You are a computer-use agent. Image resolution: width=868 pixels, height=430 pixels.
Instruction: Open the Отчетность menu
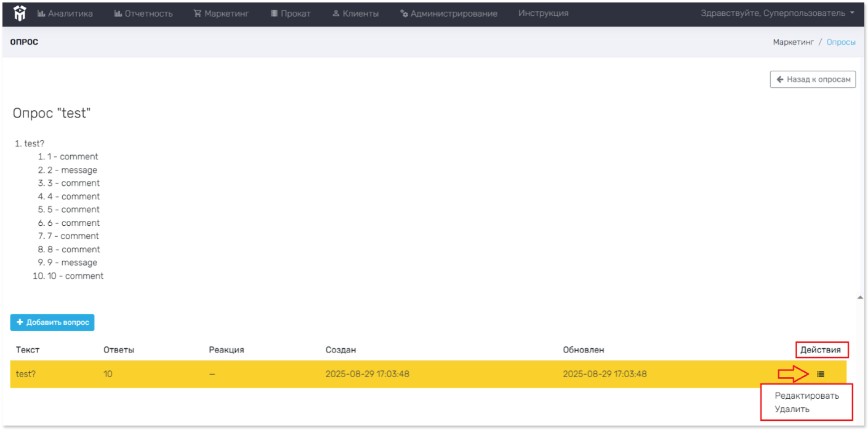click(x=143, y=14)
